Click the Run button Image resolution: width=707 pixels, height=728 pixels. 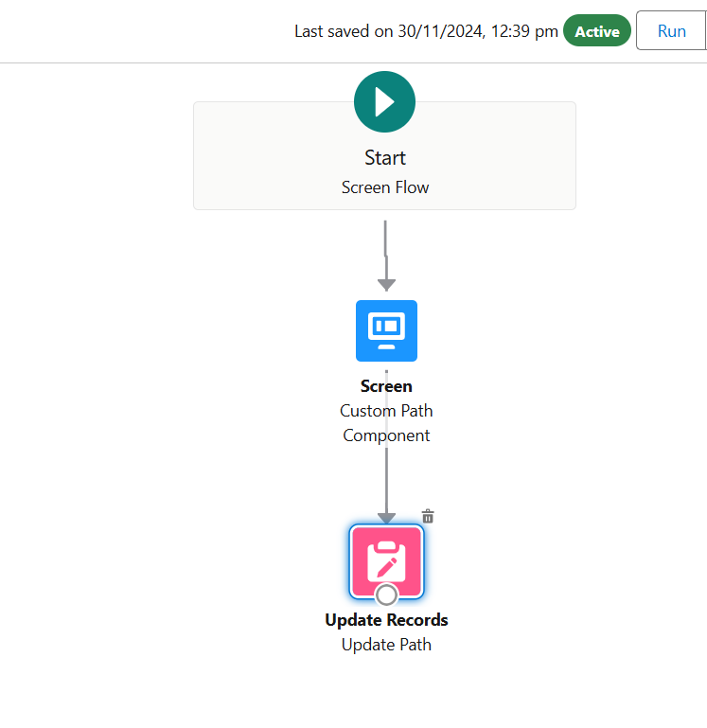(671, 31)
